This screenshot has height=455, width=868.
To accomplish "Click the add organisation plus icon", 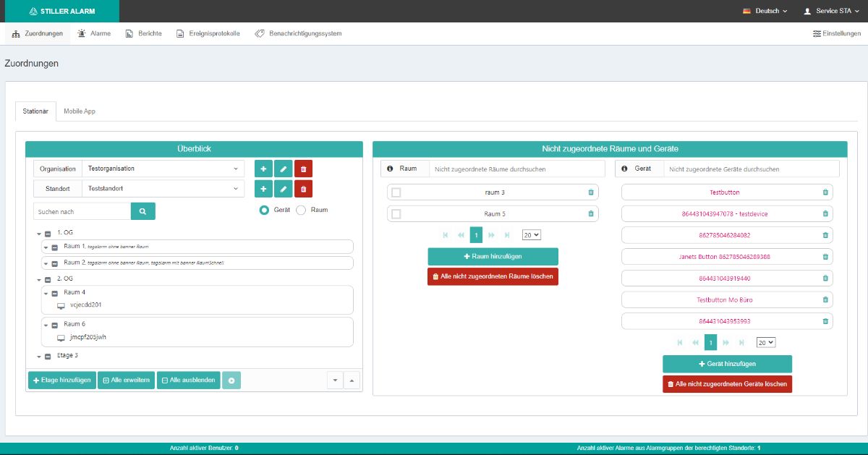I will [x=263, y=169].
